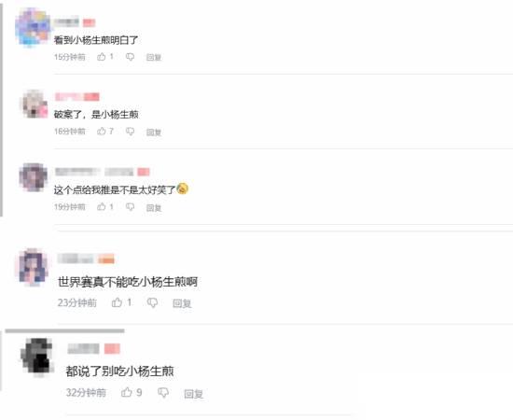The width and height of the screenshot is (513, 420).
Task: Dislike the comment '看到小杨生煎明白了'
Action: pos(130,57)
